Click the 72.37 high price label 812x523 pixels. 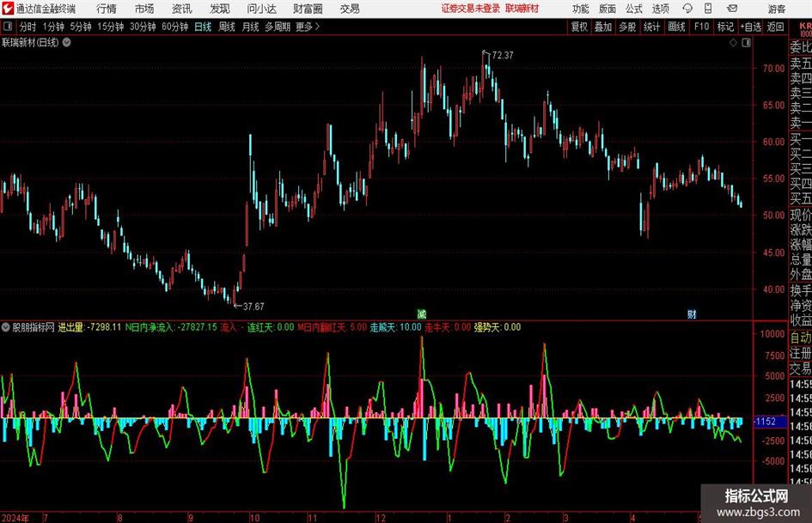coord(503,55)
